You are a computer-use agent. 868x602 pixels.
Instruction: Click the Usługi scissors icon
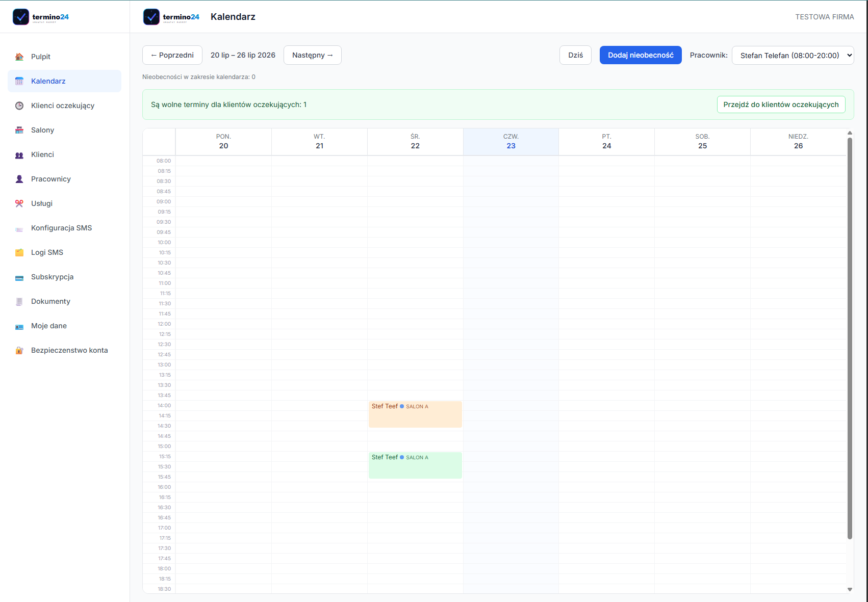[x=19, y=203]
